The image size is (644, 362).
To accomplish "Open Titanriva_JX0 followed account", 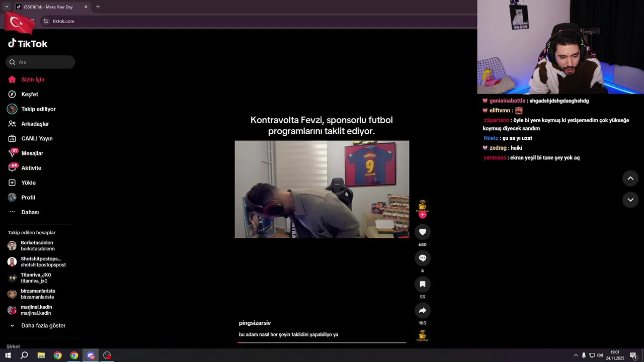I will pyautogui.click(x=29, y=278).
